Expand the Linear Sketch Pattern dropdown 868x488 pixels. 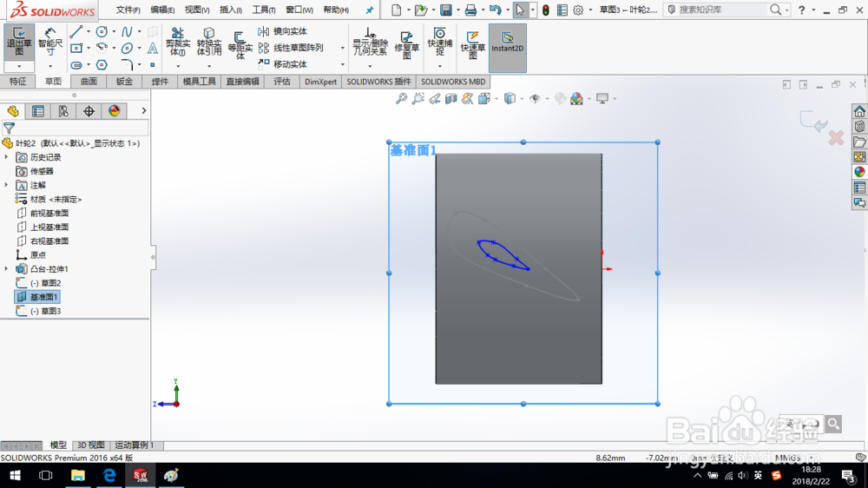click(x=343, y=48)
